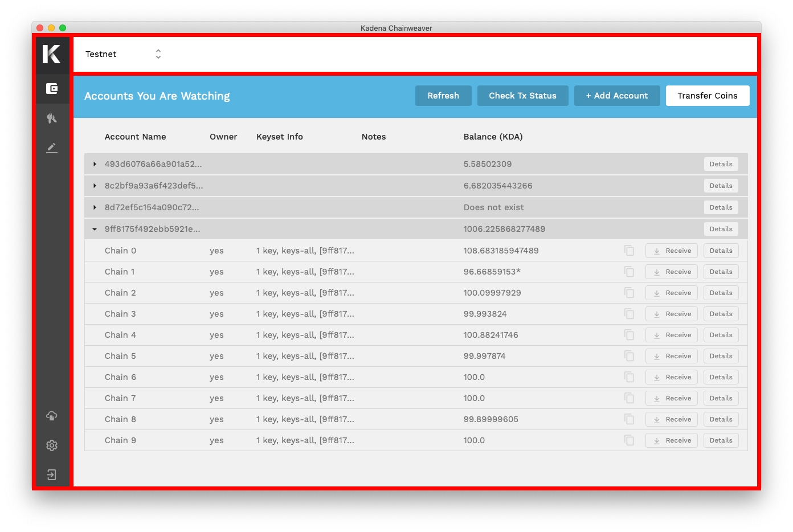The height and width of the screenshot is (532, 793).
Task: Open the Settings gear icon
Action: (x=52, y=445)
